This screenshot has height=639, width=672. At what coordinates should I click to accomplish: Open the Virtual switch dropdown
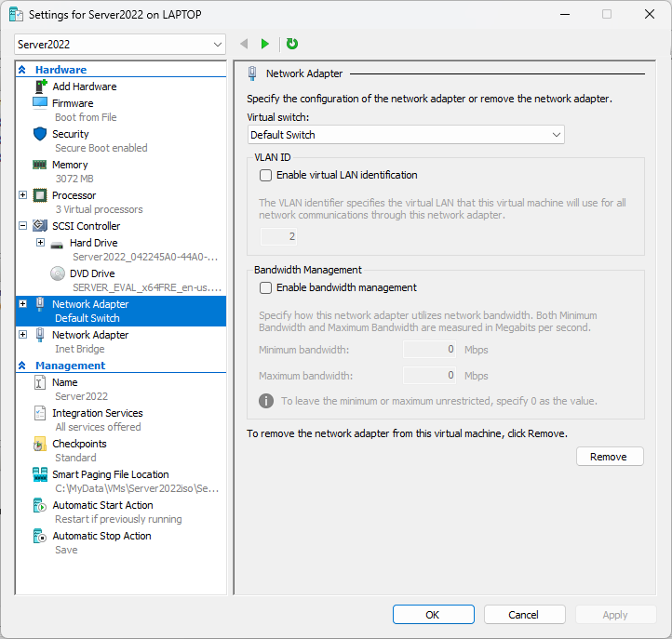[406, 135]
